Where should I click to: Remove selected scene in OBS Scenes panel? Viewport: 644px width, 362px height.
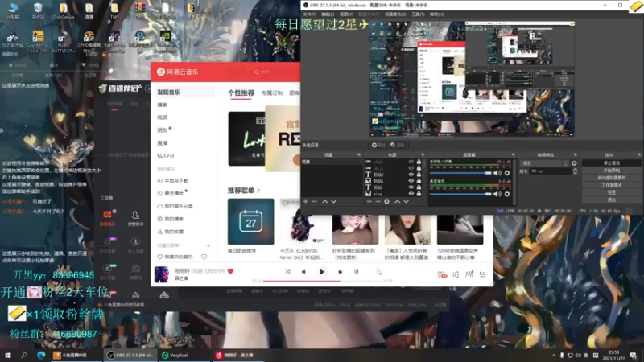point(314,202)
